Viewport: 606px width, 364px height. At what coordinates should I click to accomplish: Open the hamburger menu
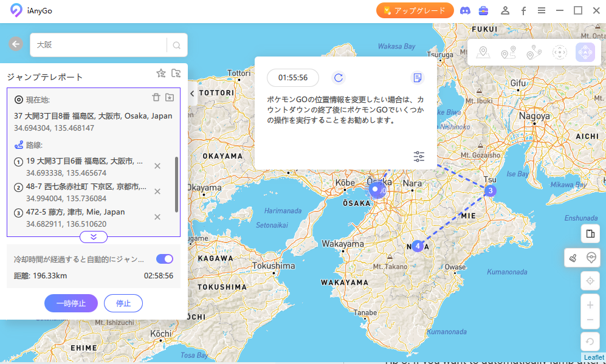pos(542,10)
